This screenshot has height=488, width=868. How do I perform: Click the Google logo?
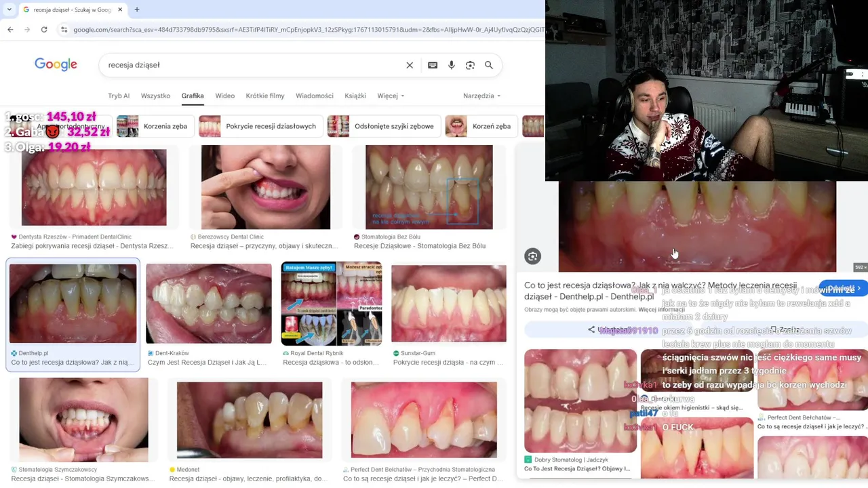(56, 64)
